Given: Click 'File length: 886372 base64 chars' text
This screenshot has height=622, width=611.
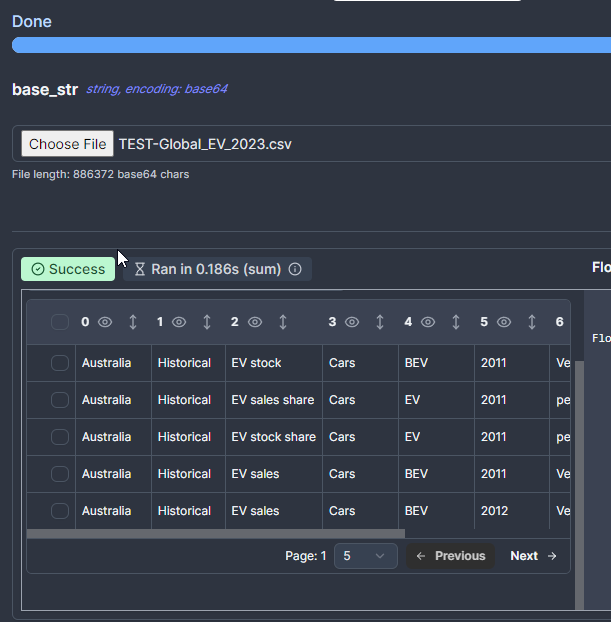Looking at the screenshot, I should point(100,175).
